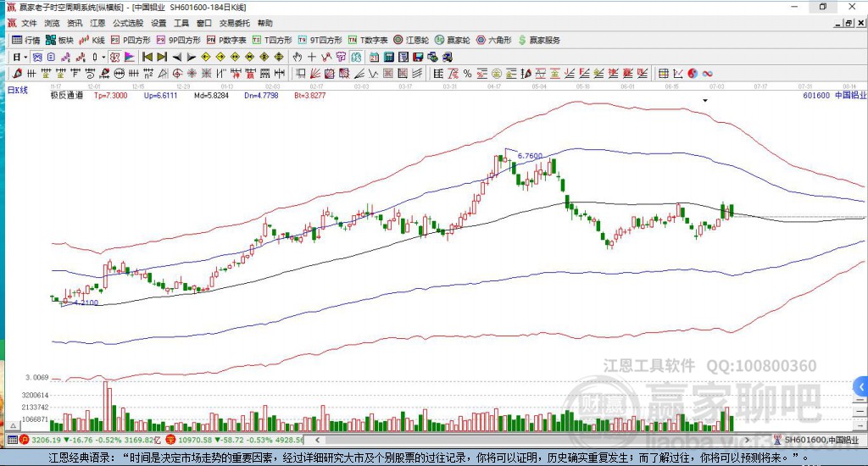This screenshot has width=868, height=466.
Task: Expand the 0 value dropdown arrow
Action: [x=103, y=57]
